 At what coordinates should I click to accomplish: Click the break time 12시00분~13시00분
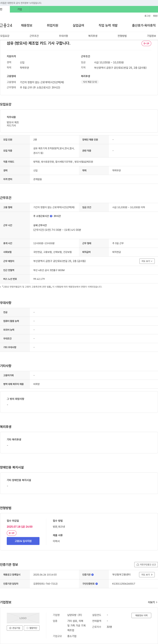pyautogui.click(x=44, y=243)
